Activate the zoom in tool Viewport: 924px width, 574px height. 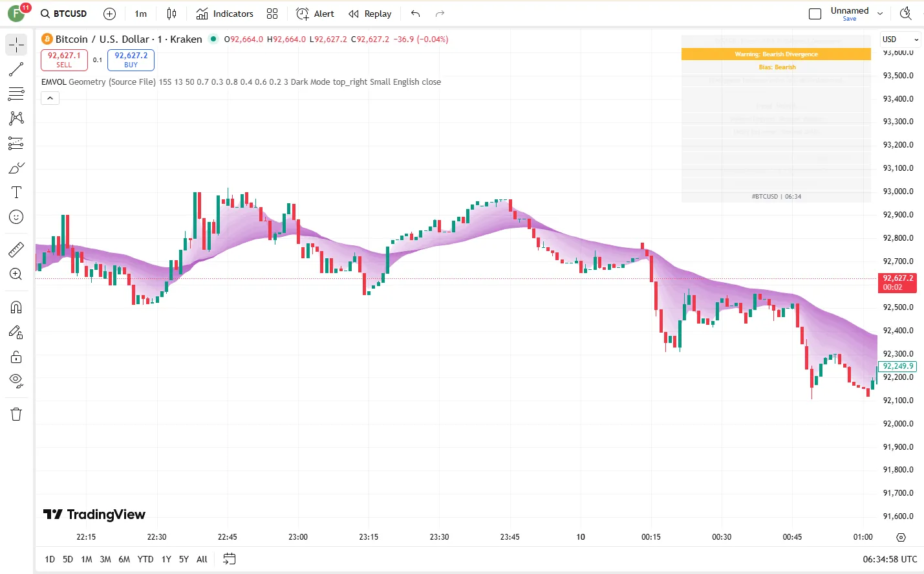(16, 274)
